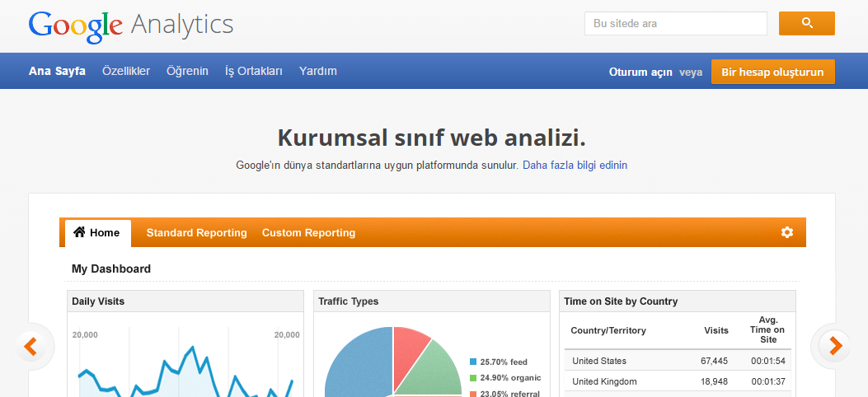Click the red referral legend swatch

point(473,394)
